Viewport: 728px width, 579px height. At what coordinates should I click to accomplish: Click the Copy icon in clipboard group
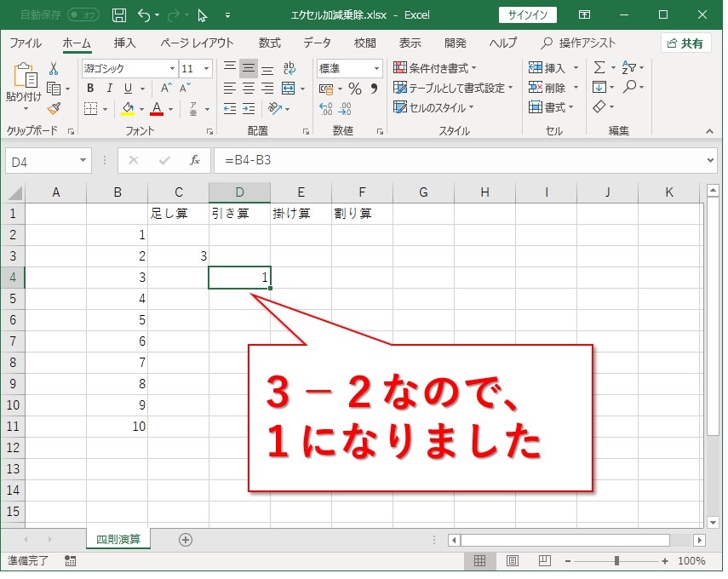point(54,89)
